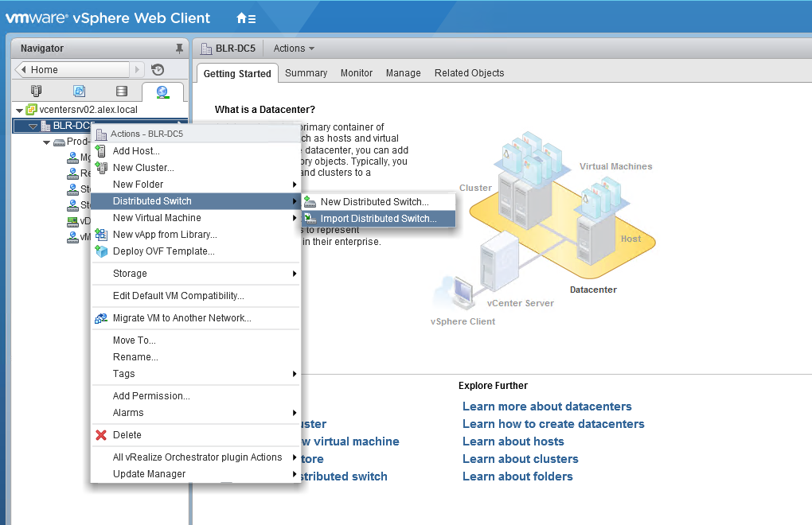812x525 pixels.
Task: Collapse the Prod distributed switch tree node
Action: tap(47, 142)
